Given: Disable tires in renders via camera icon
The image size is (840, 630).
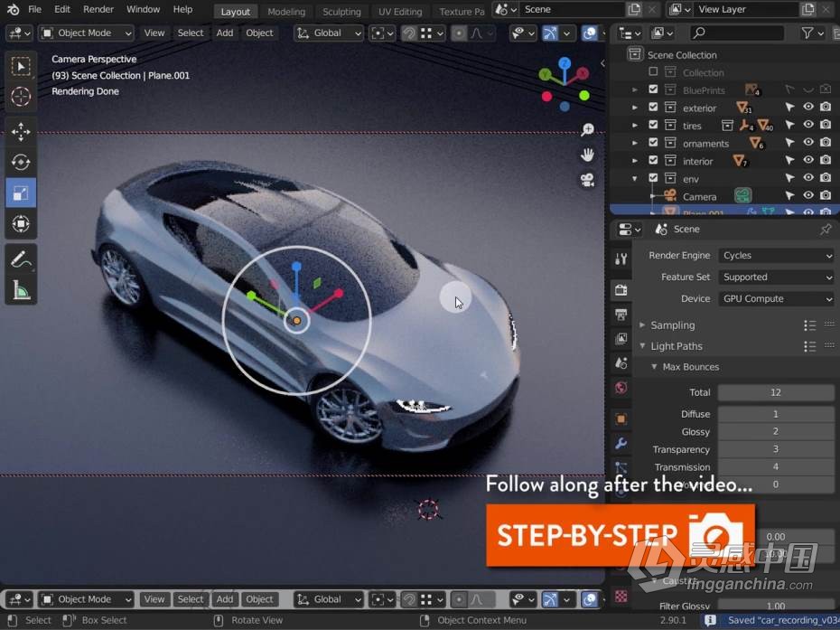Looking at the screenshot, I should 826,125.
